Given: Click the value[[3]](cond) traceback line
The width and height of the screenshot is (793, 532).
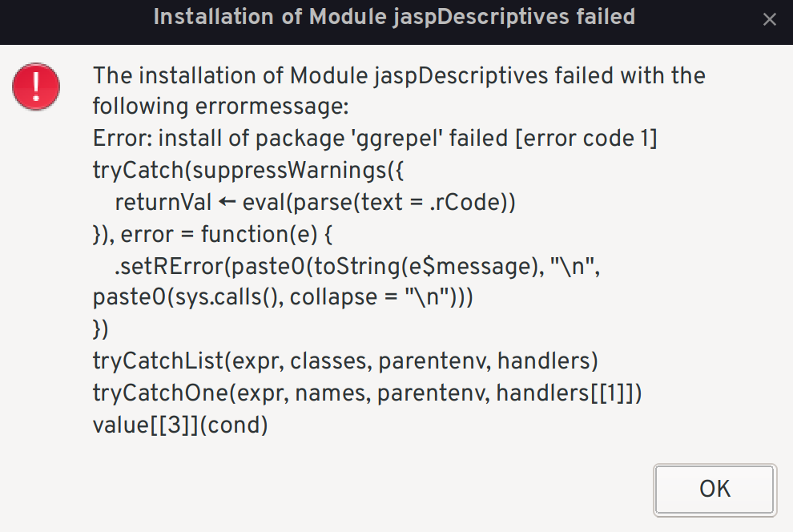Looking at the screenshot, I should pyautogui.click(x=179, y=425).
